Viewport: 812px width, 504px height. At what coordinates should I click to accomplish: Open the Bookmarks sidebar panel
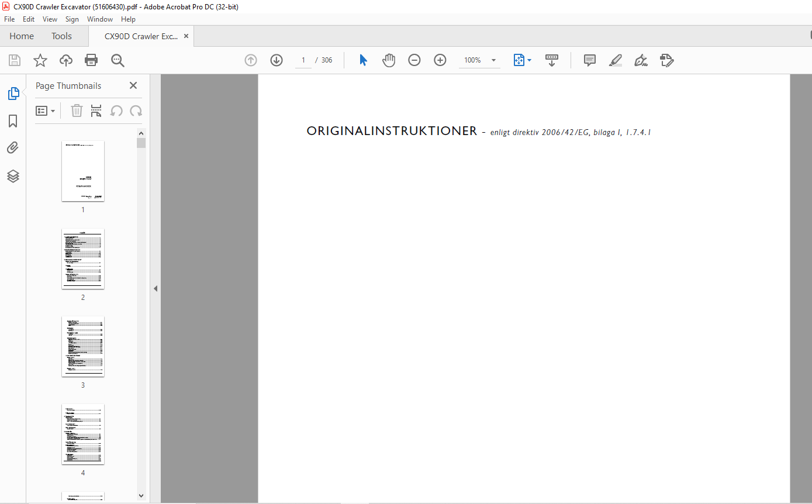point(13,121)
